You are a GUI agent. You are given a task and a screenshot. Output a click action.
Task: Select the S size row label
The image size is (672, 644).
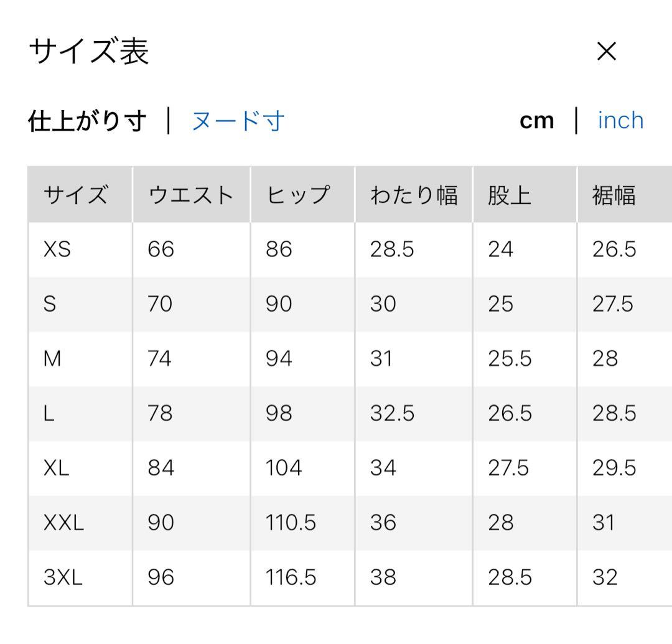pyautogui.click(x=50, y=304)
